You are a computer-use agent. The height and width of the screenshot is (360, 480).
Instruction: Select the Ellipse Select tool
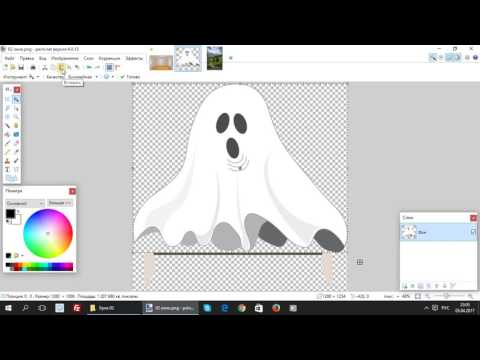7,117
